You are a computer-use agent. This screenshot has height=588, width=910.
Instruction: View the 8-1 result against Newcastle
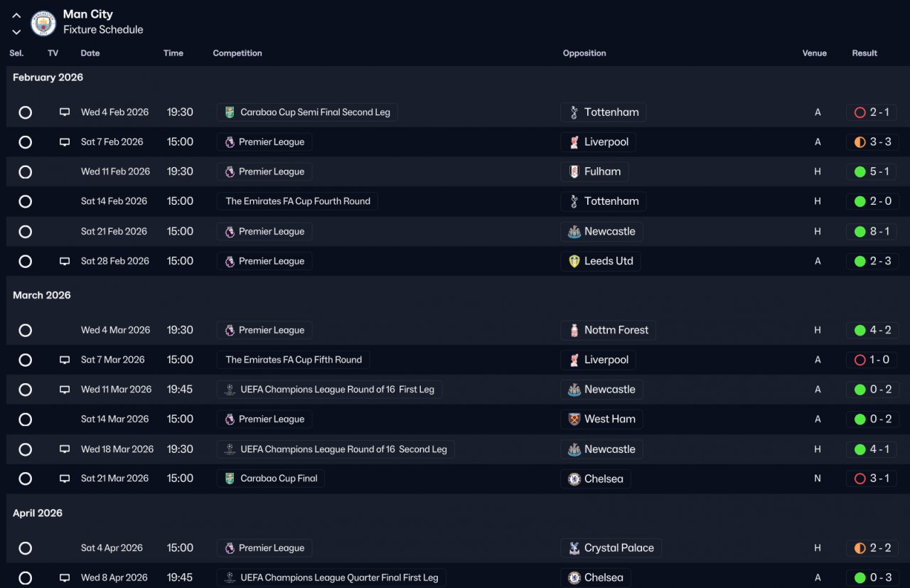pos(872,232)
